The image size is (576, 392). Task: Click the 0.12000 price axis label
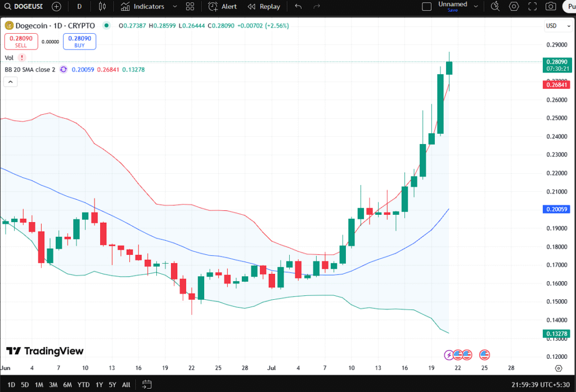[556, 357]
